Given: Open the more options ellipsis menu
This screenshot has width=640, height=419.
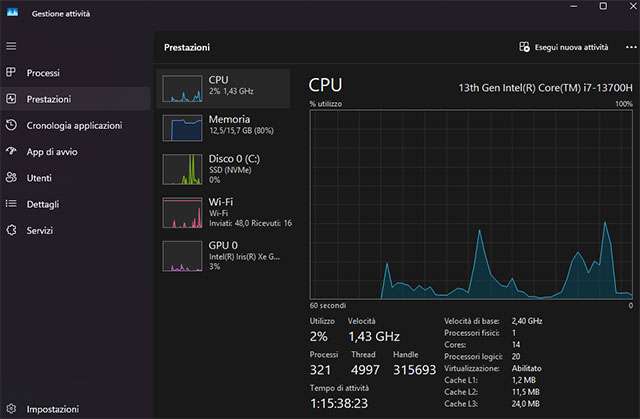Looking at the screenshot, I should click(625, 47).
